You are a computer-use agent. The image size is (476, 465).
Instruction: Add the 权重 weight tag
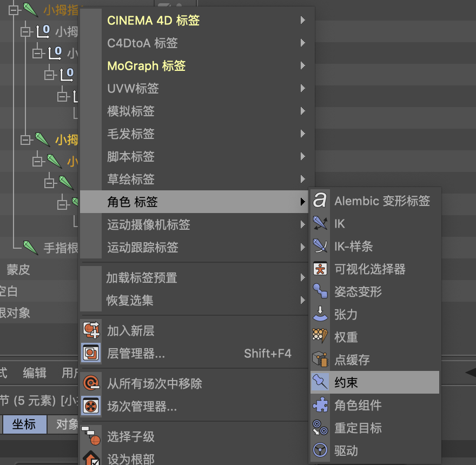click(x=375, y=337)
